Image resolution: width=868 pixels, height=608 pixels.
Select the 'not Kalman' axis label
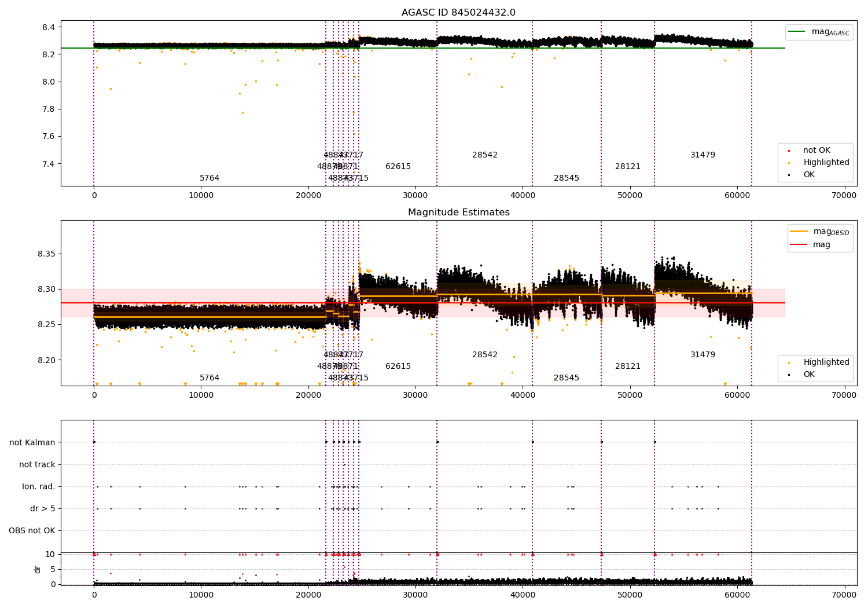click(x=32, y=442)
